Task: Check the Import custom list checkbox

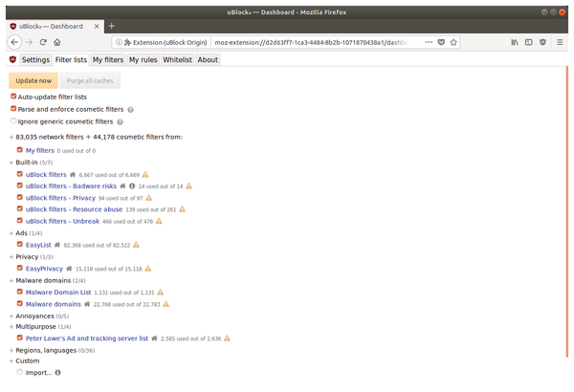Action: coord(20,372)
